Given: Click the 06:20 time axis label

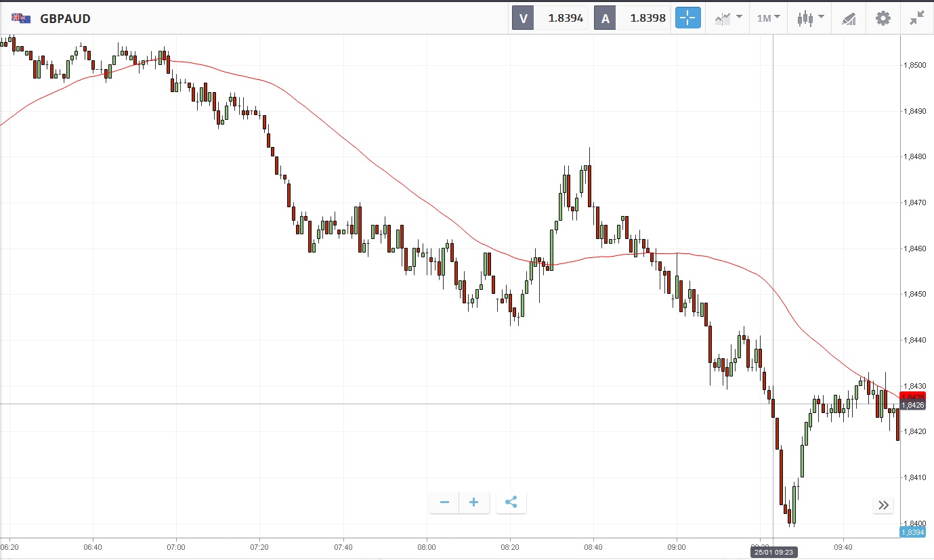Looking at the screenshot, I should point(9,546).
